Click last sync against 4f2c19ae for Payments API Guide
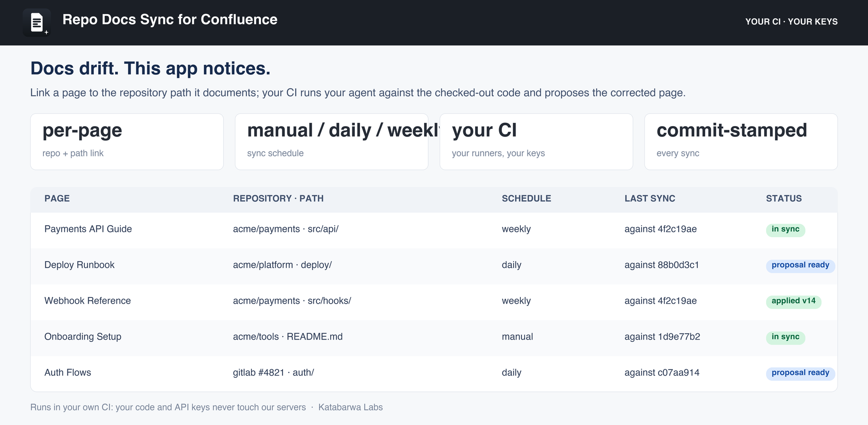This screenshot has width=868, height=425. pyautogui.click(x=660, y=229)
